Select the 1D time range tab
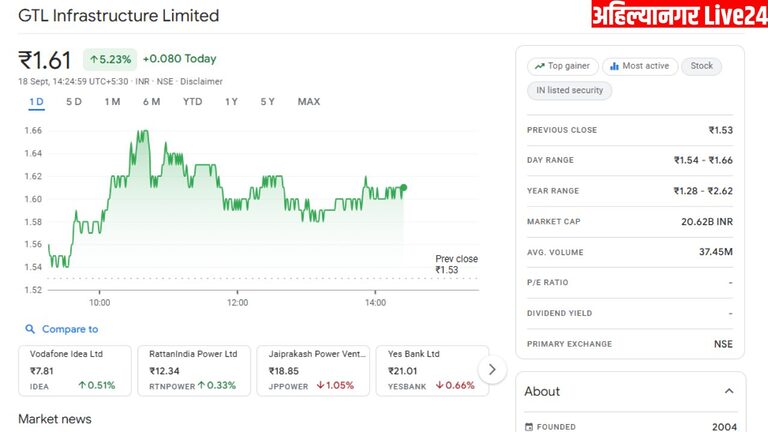This screenshot has width=768, height=432. [x=37, y=102]
